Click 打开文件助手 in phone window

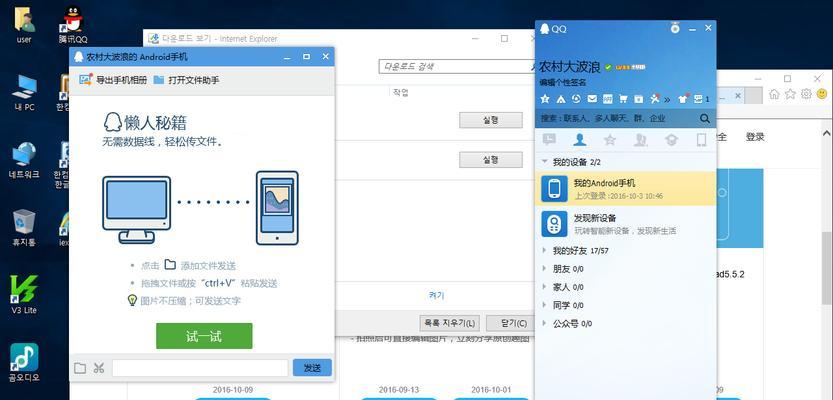click(186, 80)
